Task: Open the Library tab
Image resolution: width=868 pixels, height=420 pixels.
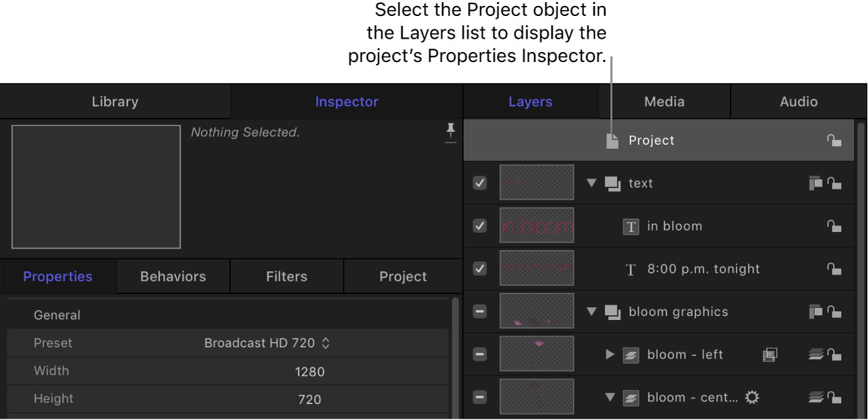Action: (x=115, y=101)
